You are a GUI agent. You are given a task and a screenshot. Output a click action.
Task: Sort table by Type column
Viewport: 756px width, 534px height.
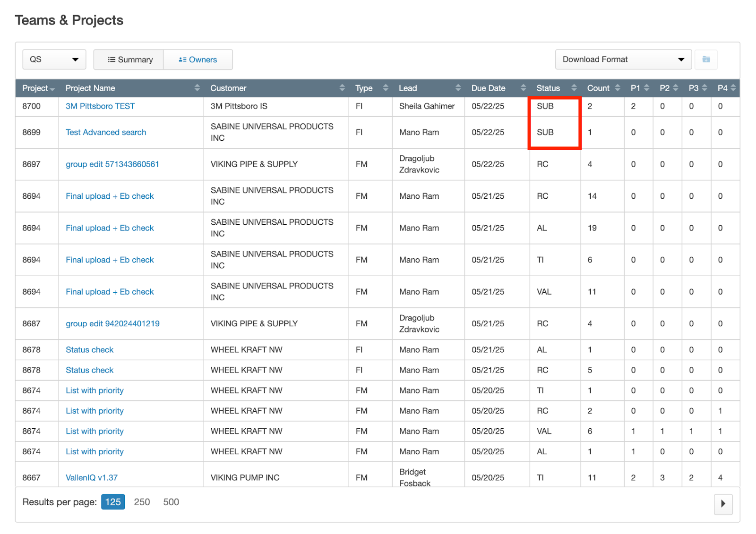coord(386,88)
